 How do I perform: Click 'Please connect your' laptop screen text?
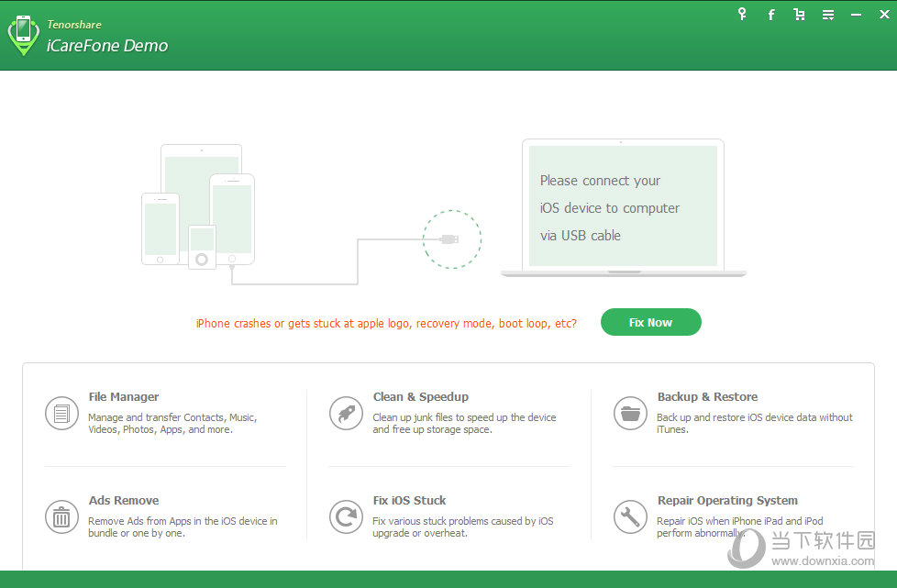[600, 181]
